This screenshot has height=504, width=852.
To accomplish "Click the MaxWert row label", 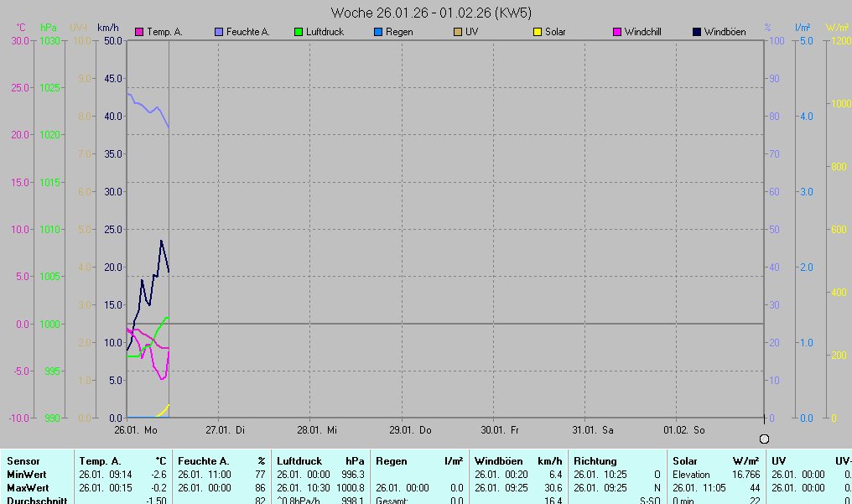I will click(27, 487).
